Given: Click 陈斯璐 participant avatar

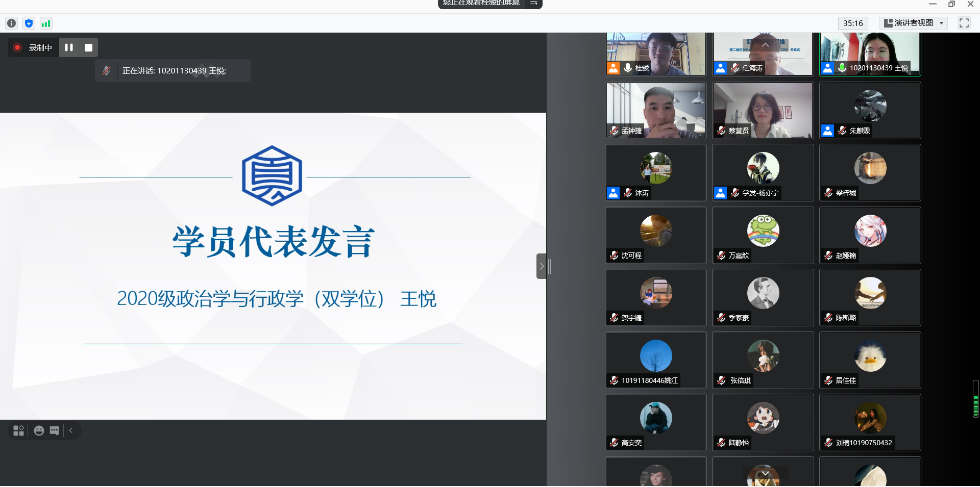Looking at the screenshot, I should tap(870, 293).
